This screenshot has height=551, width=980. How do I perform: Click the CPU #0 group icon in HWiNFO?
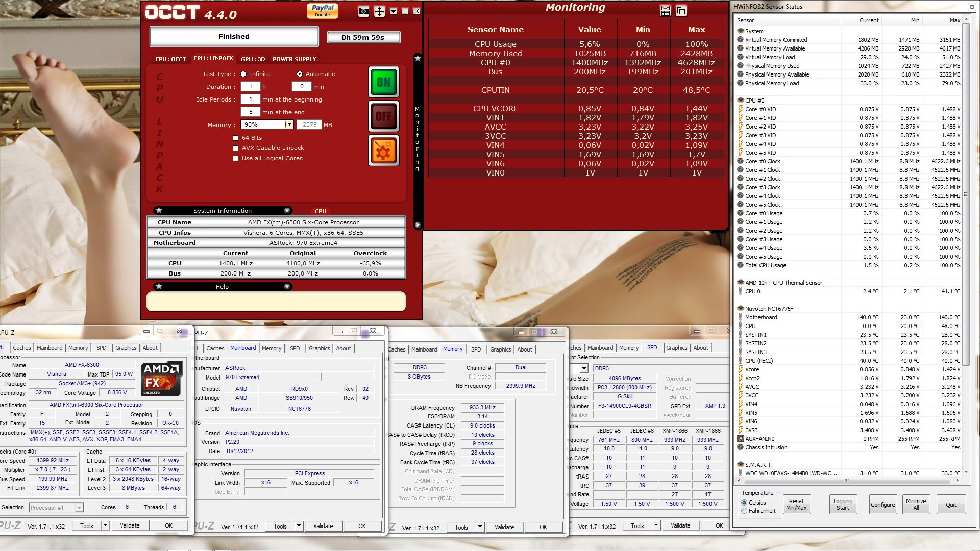[x=741, y=101]
